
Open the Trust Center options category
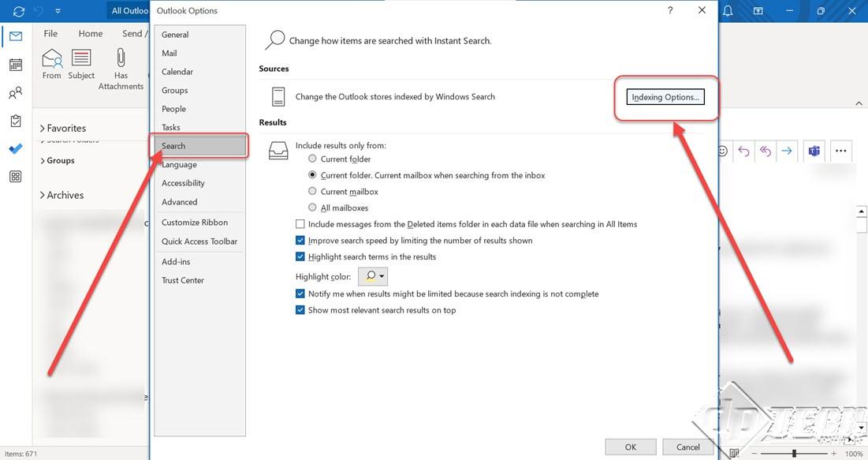(199, 280)
